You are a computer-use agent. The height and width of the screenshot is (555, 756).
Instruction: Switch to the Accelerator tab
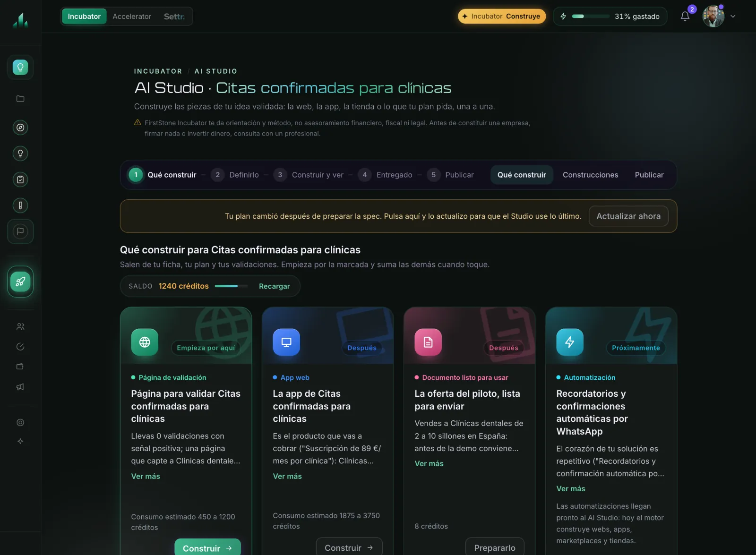pos(132,17)
